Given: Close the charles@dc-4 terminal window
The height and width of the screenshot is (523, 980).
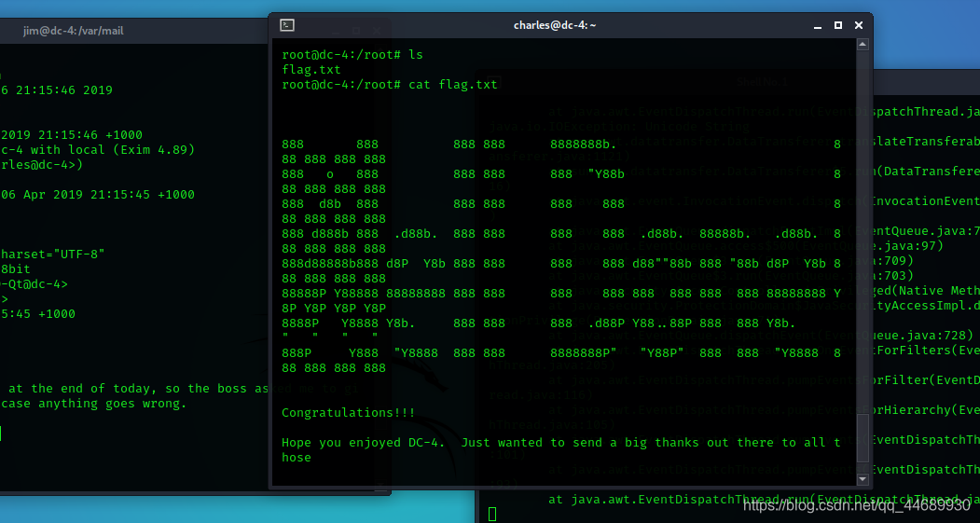Looking at the screenshot, I should coord(859,25).
